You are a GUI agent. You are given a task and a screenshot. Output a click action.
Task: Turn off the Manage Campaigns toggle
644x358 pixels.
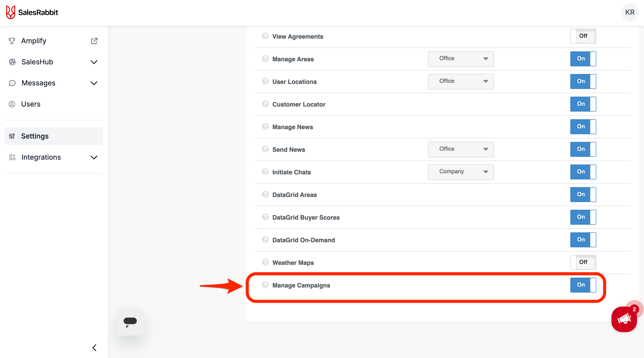[x=583, y=285]
